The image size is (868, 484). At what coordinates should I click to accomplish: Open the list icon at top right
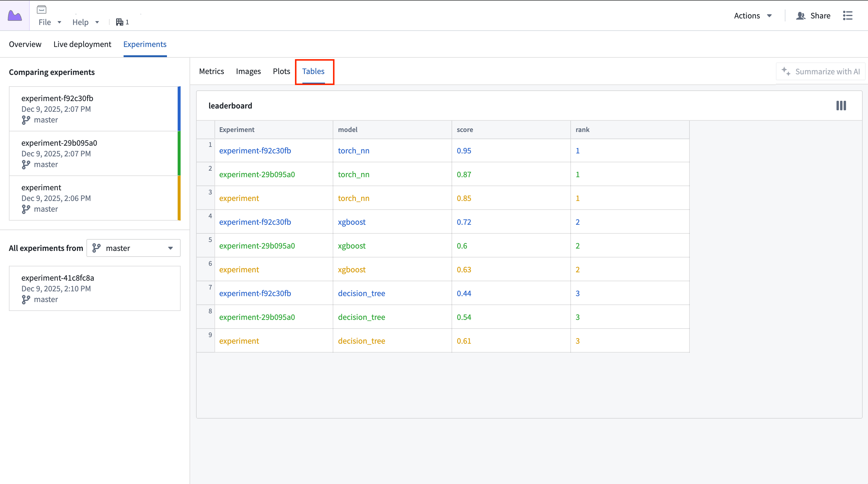pyautogui.click(x=848, y=15)
